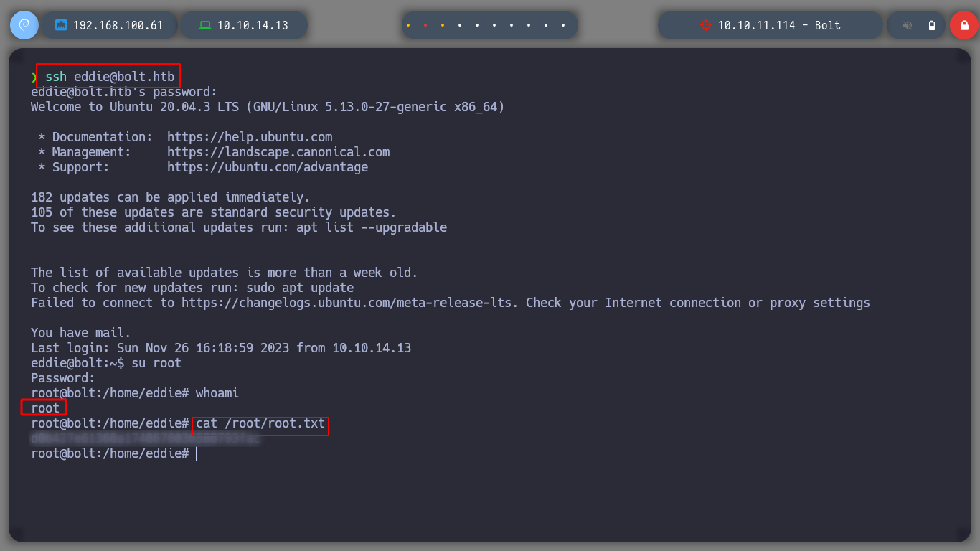The width and height of the screenshot is (980, 551).
Task: Place cursor at the last terminal prompt
Action: pyautogui.click(x=196, y=453)
